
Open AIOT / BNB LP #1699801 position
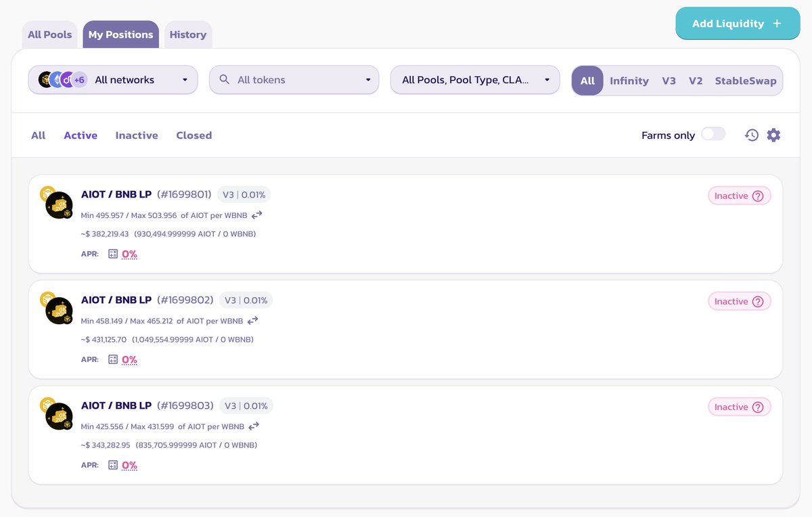(x=405, y=224)
